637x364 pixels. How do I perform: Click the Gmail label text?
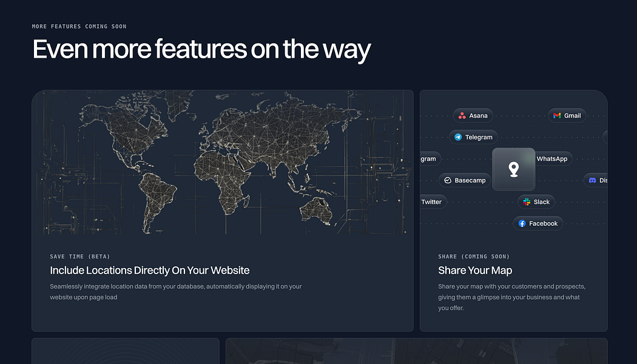pos(573,116)
